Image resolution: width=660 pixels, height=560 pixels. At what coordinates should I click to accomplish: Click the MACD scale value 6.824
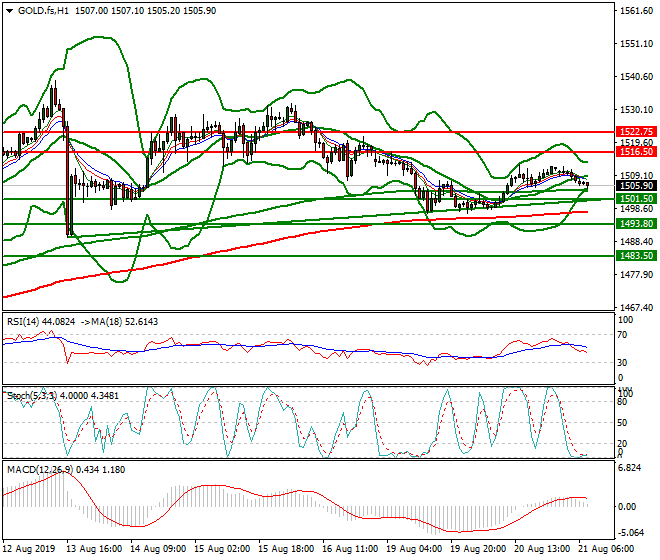pos(630,468)
